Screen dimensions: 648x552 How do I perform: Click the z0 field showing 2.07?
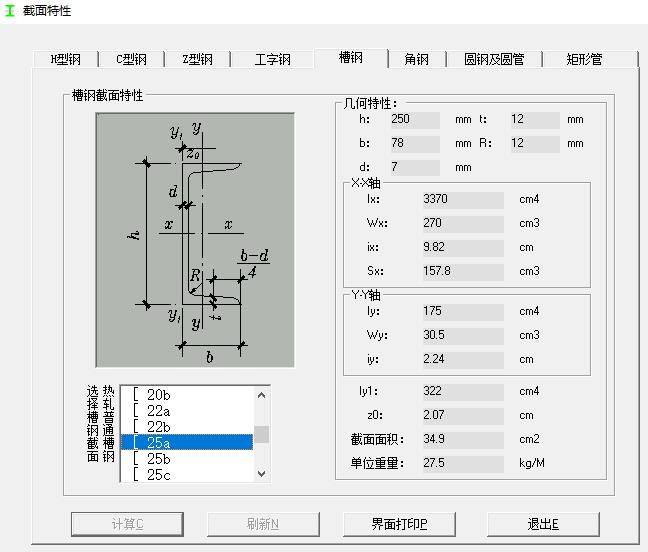463,415
